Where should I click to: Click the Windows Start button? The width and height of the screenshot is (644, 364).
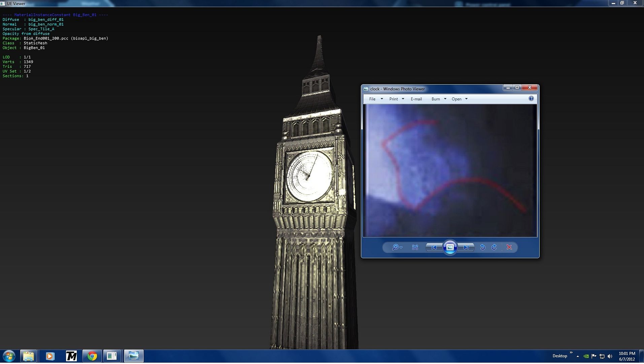(9, 356)
